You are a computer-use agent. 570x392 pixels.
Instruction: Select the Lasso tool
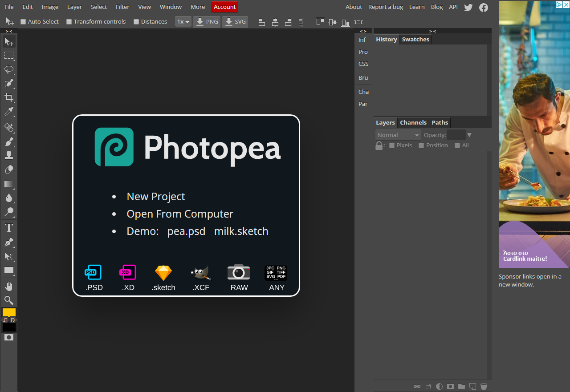click(9, 69)
